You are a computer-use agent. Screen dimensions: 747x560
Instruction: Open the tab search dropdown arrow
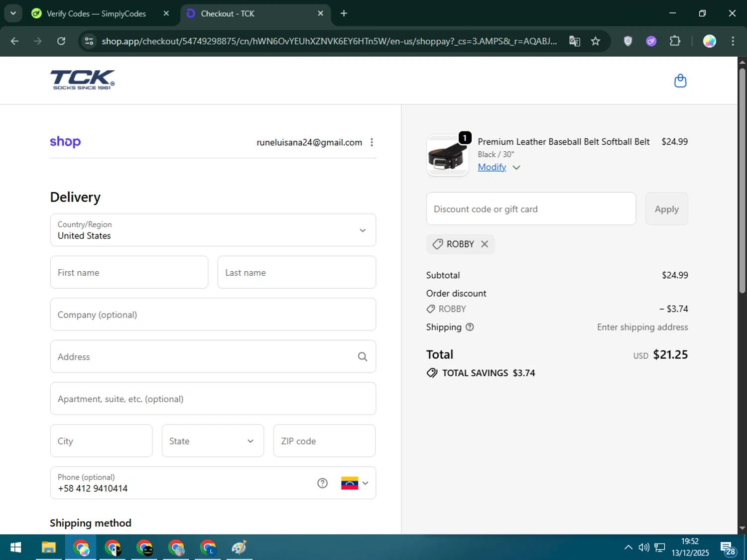point(13,13)
